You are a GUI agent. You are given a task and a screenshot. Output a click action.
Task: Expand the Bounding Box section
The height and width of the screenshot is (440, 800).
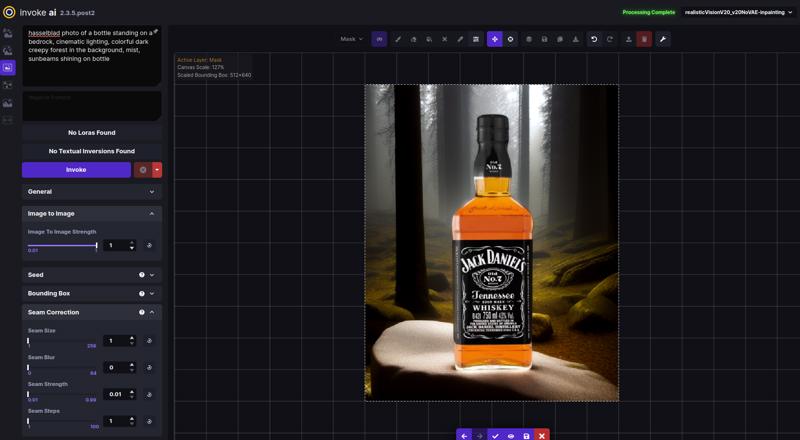point(92,294)
